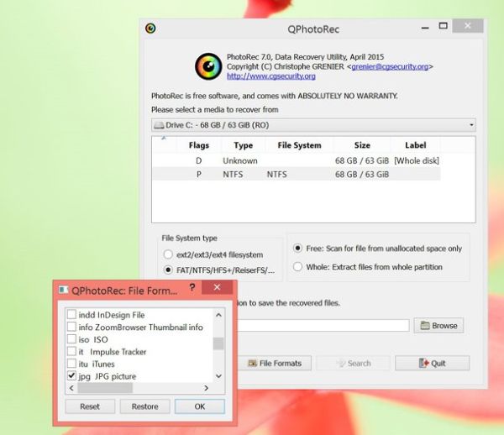Click the horizontal scrollbar thumb in format list
This screenshot has height=435, width=504.
[105, 388]
